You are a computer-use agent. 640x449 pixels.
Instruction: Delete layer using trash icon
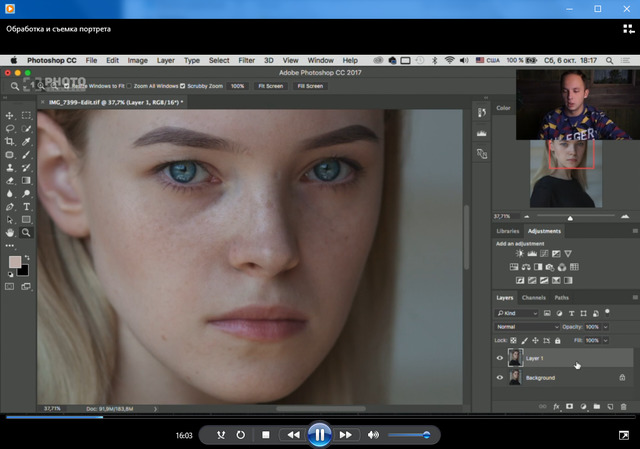coord(624,407)
